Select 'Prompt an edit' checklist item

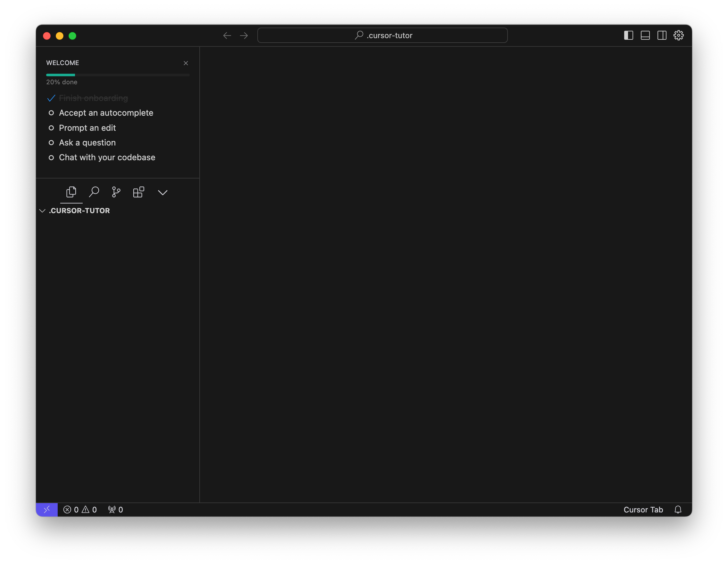click(x=87, y=128)
